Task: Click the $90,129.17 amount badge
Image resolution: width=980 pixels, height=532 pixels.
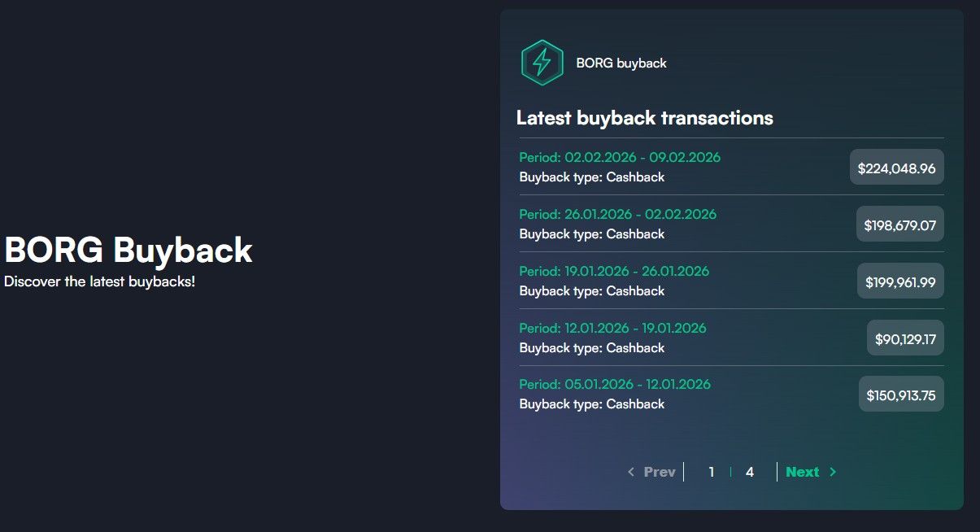Action: tap(904, 338)
